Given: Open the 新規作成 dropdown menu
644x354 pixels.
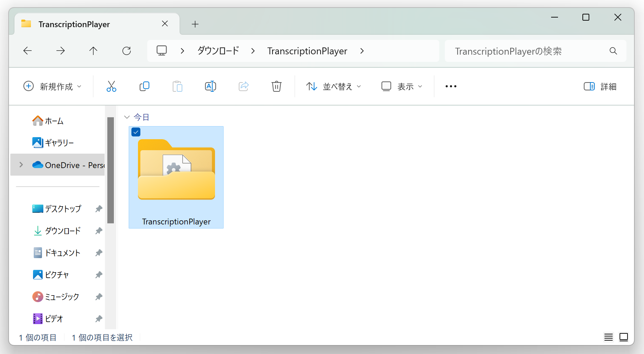Looking at the screenshot, I should 52,86.
